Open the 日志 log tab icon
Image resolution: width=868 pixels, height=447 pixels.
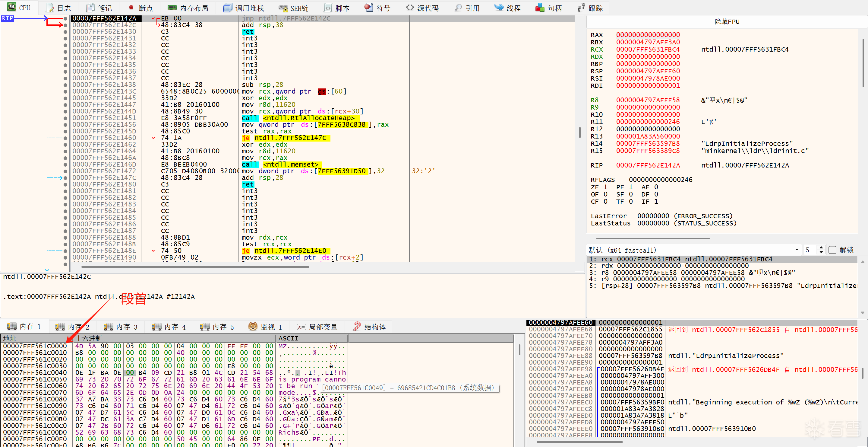tap(50, 8)
